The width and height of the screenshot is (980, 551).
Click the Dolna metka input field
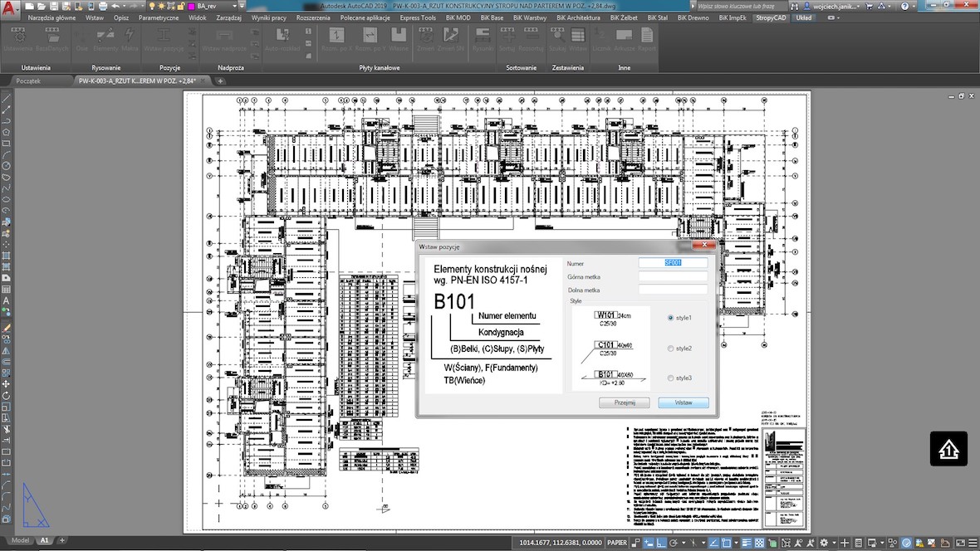click(673, 290)
